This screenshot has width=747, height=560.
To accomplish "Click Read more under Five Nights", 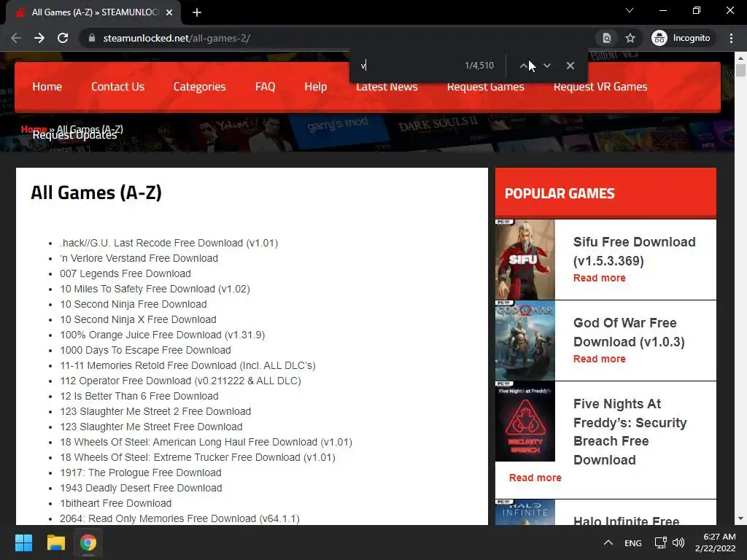I will [x=535, y=478].
